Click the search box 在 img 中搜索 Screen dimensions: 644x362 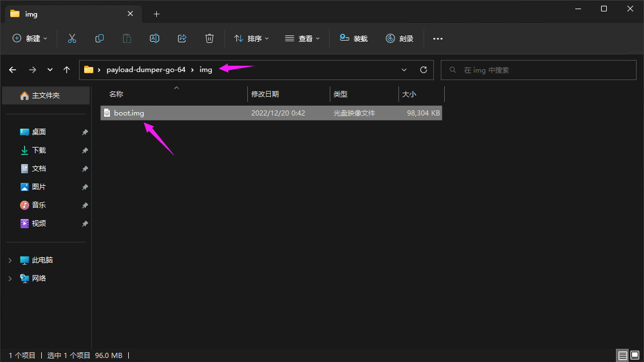coord(539,70)
